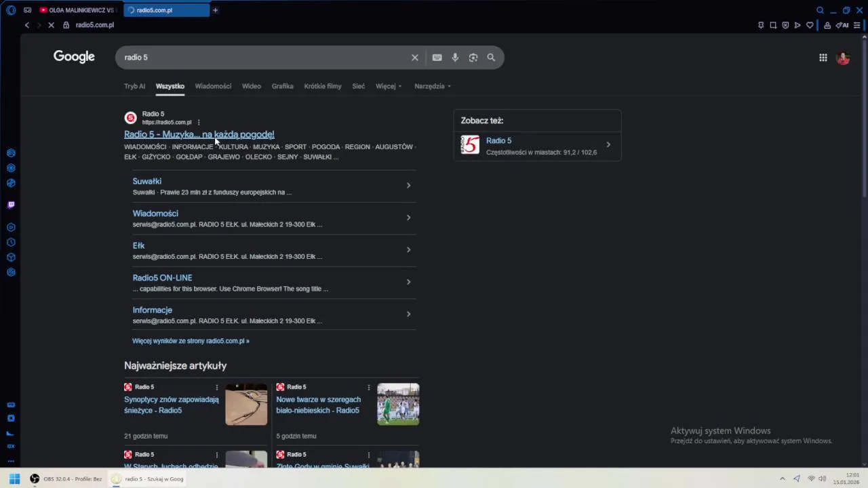Switch to OBS 32.0.4 in the taskbar
868x488 pixels.
pyautogui.click(x=66, y=479)
